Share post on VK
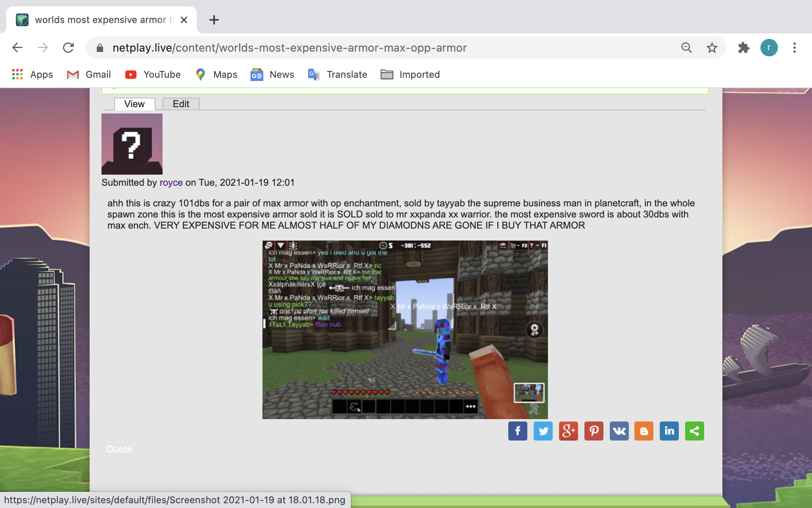 (619, 431)
